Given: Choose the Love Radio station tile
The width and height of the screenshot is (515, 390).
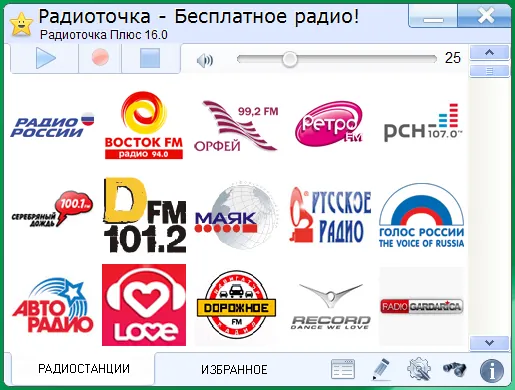Looking at the screenshot, I should click(x=144, y=305).
